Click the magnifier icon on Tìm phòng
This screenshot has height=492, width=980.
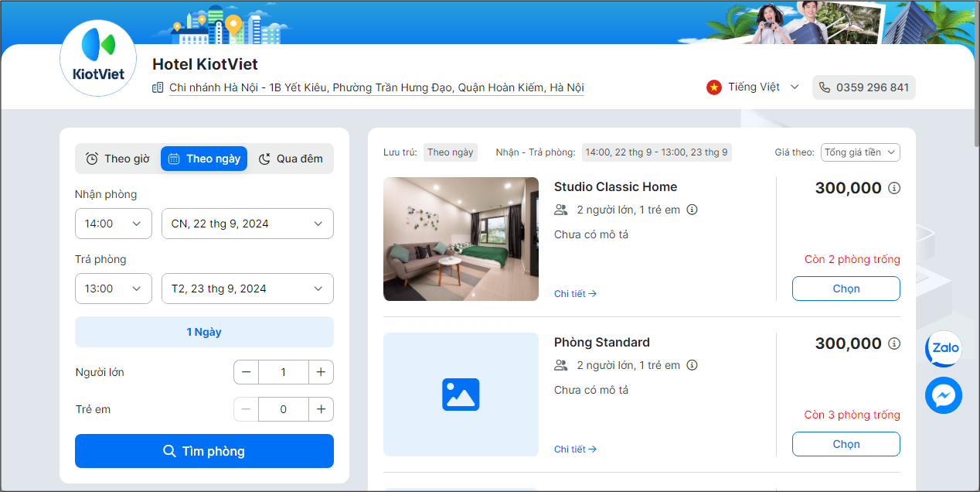click(x=170, y=451)
